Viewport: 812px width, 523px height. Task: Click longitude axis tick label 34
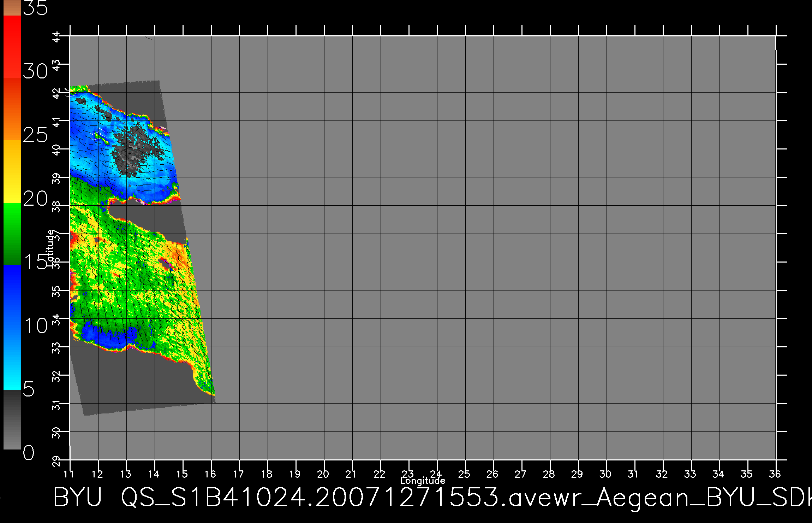point(718,474)
